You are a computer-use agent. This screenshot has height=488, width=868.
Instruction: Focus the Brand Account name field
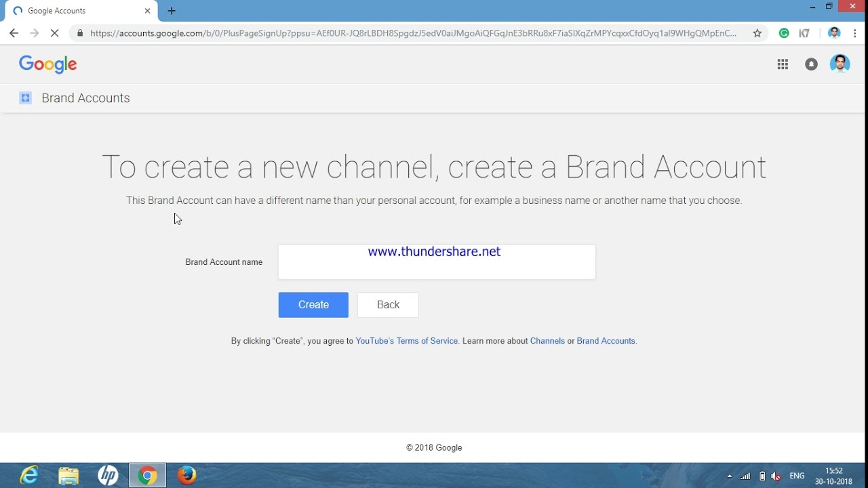(437, 262)
